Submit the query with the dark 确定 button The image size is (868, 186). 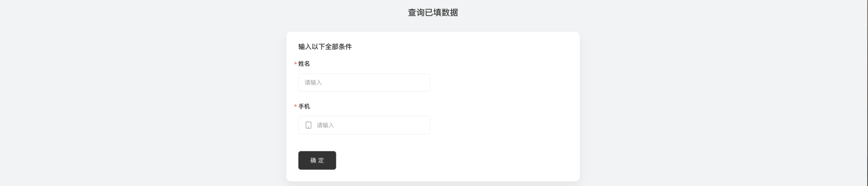point(317,160)
